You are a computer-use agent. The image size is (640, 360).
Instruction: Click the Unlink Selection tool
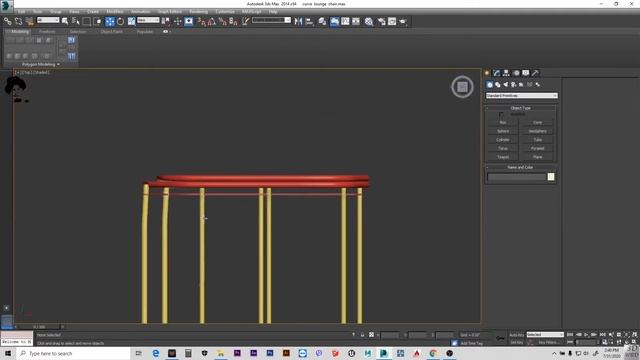point(18,21)
